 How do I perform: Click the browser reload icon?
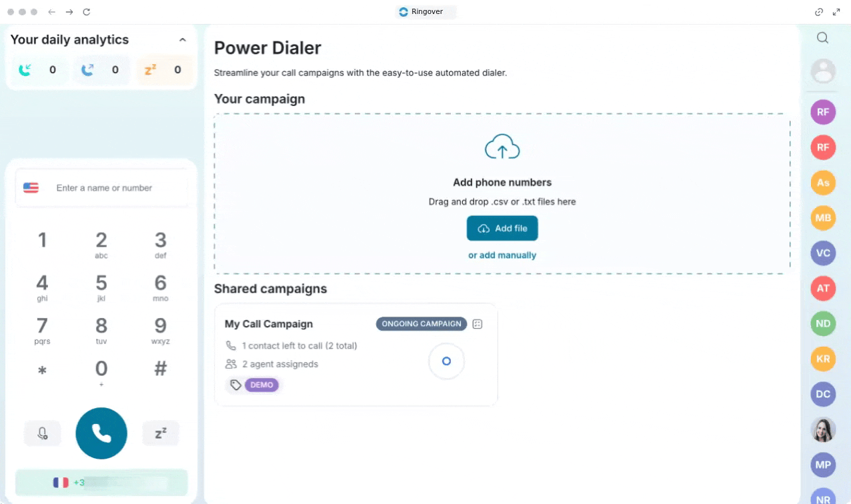click(x=87, y=12)
